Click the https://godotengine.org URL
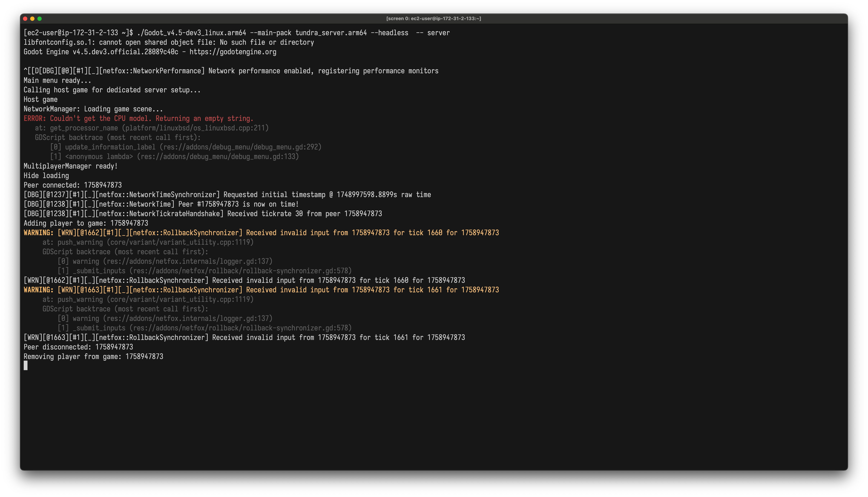The height and width of the screenshot is (497, 868). click(x=233, y=52)
